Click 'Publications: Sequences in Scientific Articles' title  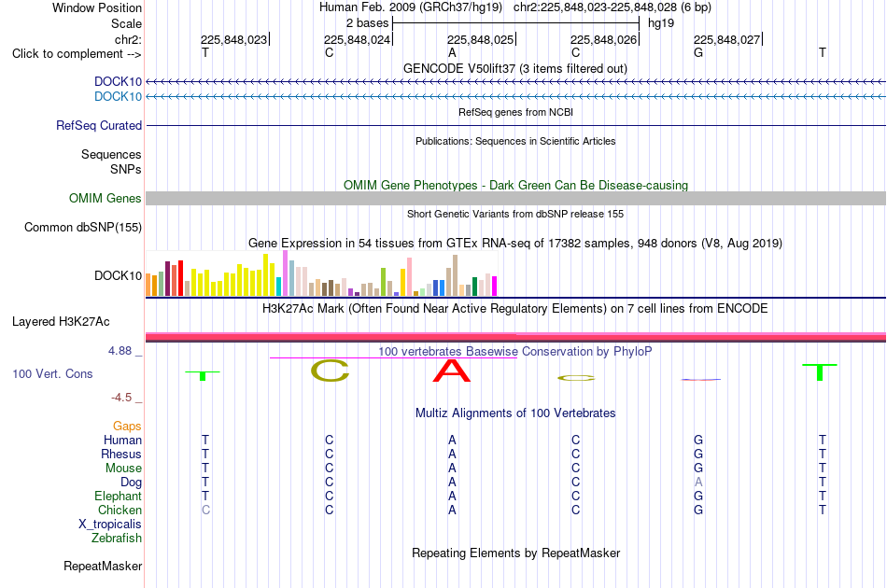point(515,141)
